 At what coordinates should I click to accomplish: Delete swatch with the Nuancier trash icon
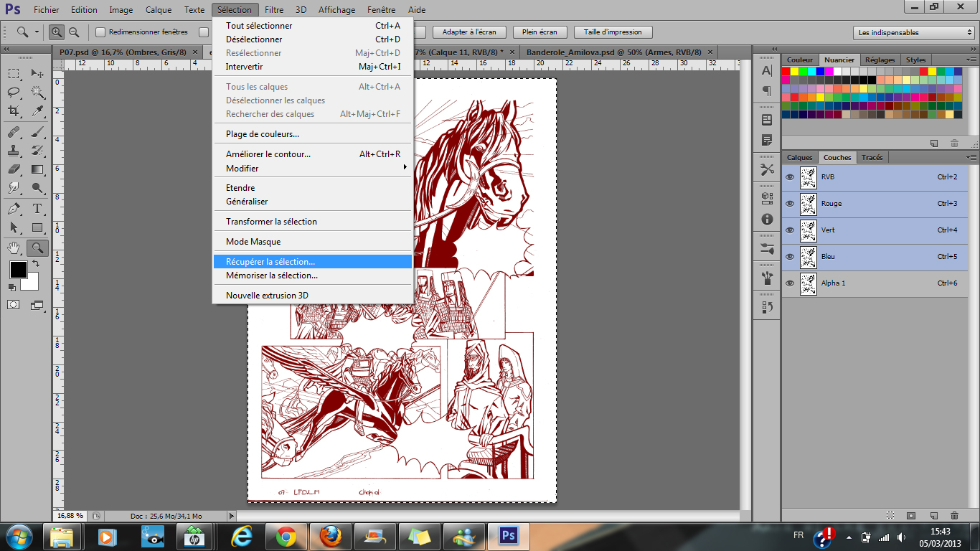954,143
